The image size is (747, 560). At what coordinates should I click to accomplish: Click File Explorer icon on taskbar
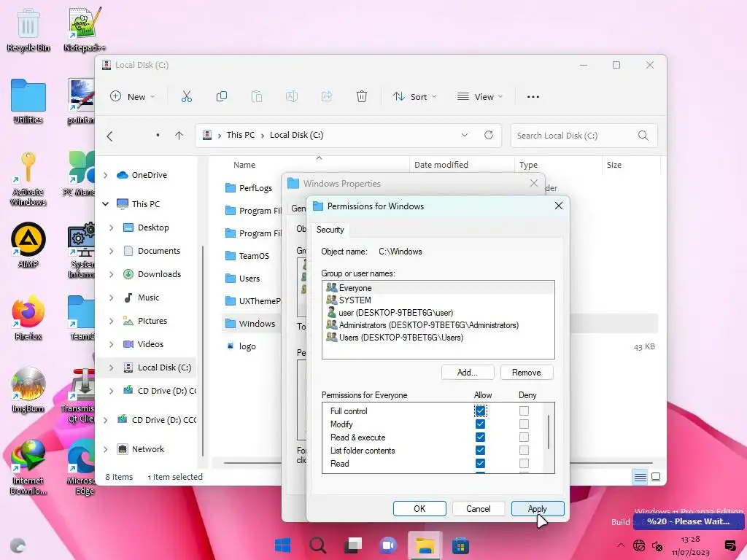[x=425, y=545]
